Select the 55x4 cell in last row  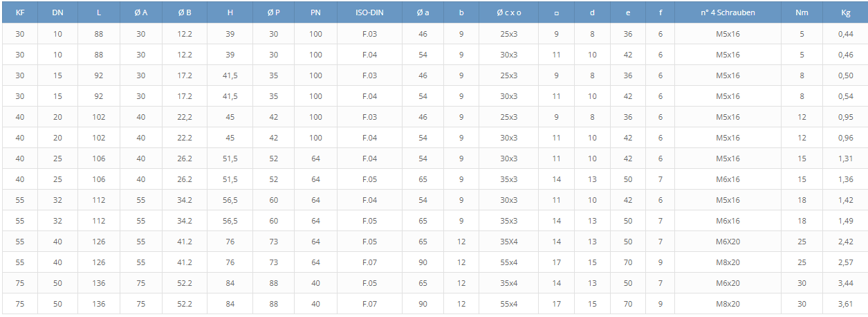pyautogui.click(x=509, y=304)
